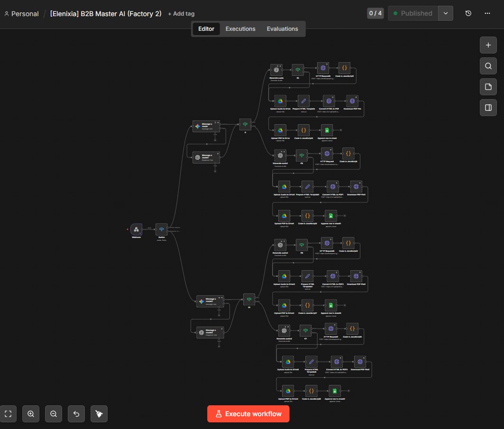Select the 'Upload Audio to Drive1' node

284,187
